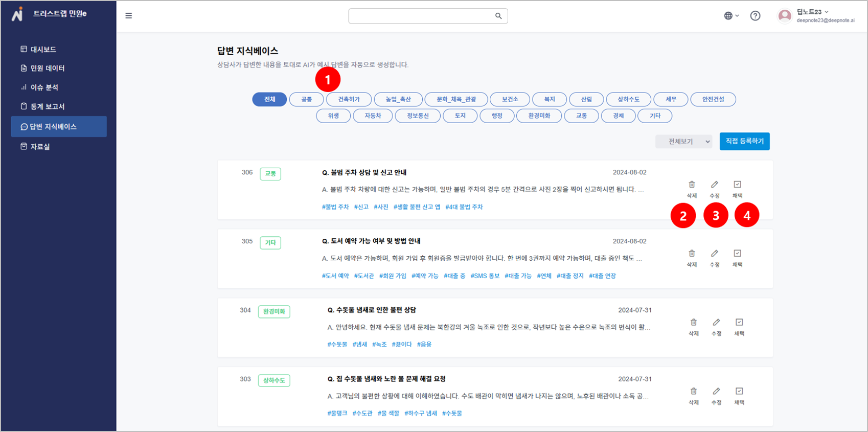Delete entry 306 using trash icon
This screenshot has height=432, width=868.
click(x=692, y=185)
